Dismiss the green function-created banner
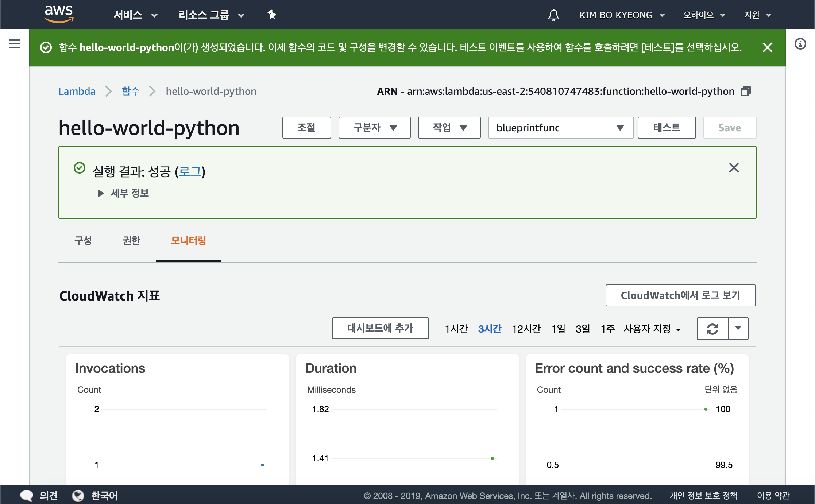 [x=768, y=47]
